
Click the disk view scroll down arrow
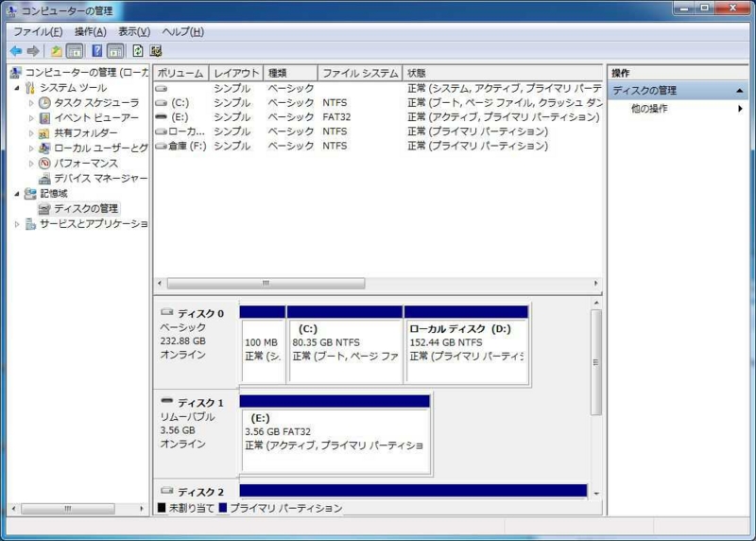(596, 493)
